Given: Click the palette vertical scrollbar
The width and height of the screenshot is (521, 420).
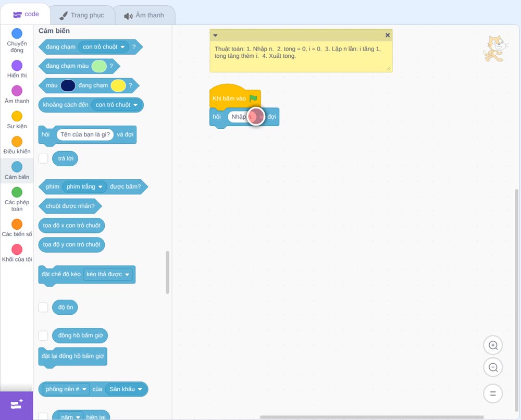Looking at the screenshot, I should (167, 273).
